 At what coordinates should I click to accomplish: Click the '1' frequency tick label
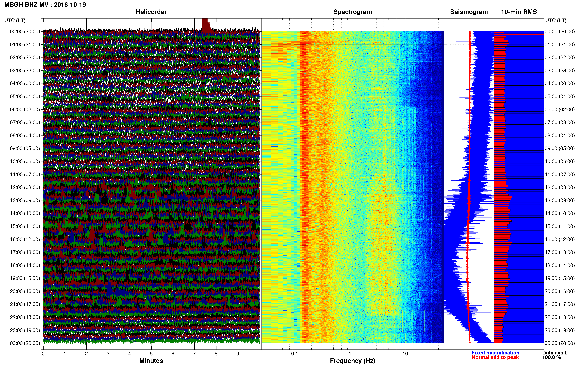coord(350,354)
